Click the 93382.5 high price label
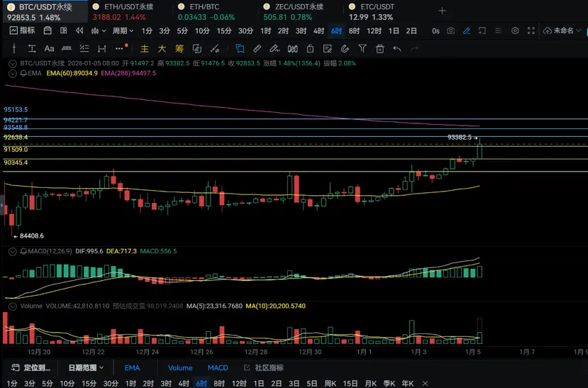This screenshot has height=388, width=588. [x=460, y=138]
